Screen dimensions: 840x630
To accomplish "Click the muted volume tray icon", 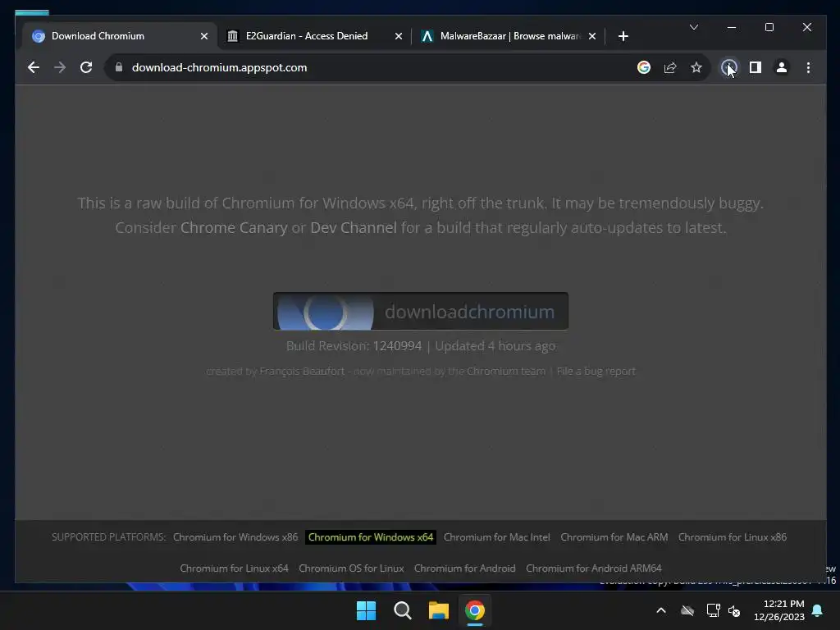I will [x=734, y=610].
